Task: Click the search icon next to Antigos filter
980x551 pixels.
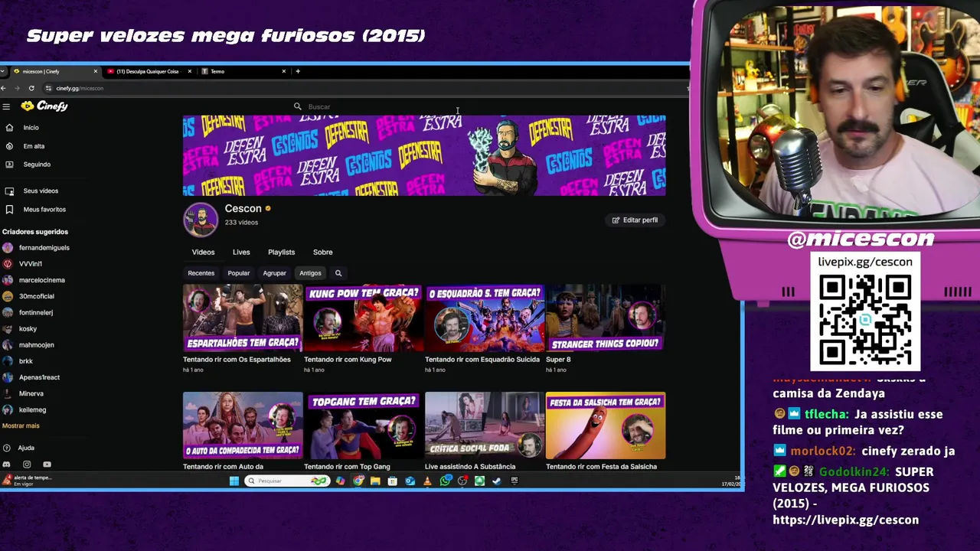Action: [x=338, y=273]
